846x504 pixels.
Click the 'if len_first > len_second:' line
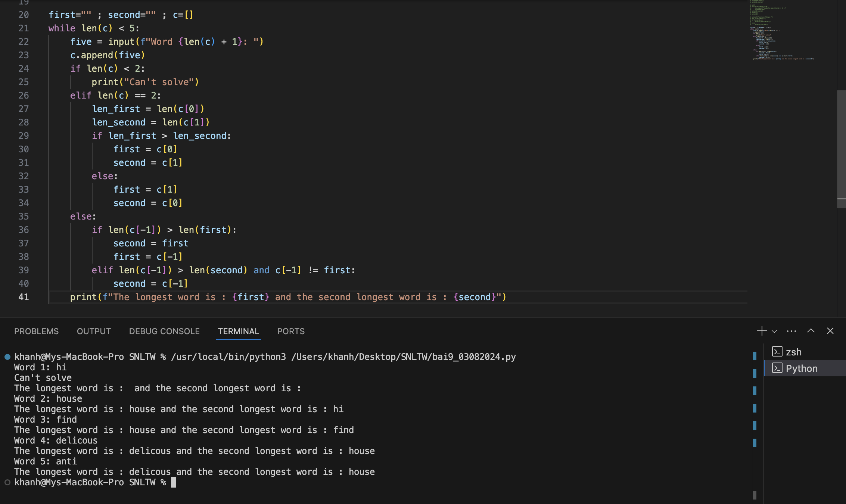tap(162, 136)
